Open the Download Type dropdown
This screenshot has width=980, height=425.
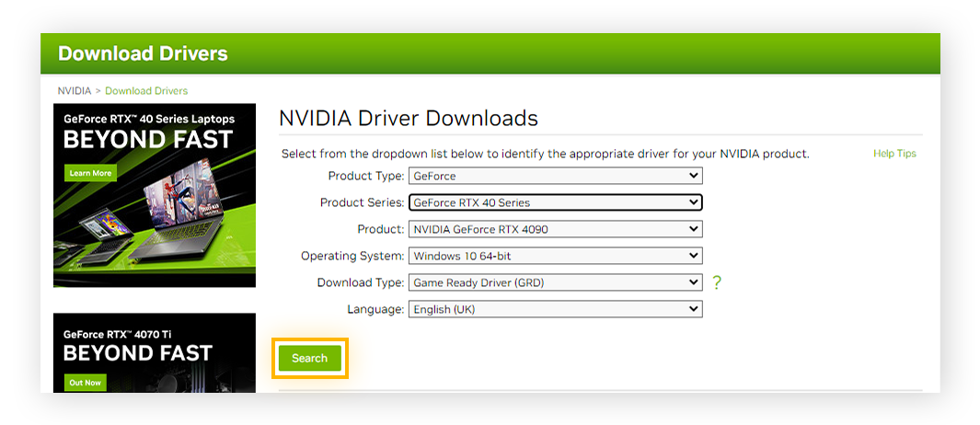(556, 282)
